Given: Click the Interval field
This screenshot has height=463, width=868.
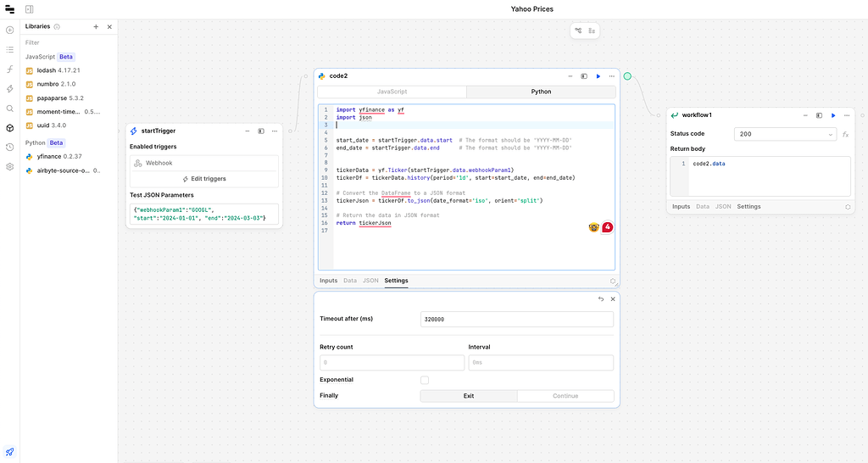Looking at the screenshot, I should pos(541,363).
